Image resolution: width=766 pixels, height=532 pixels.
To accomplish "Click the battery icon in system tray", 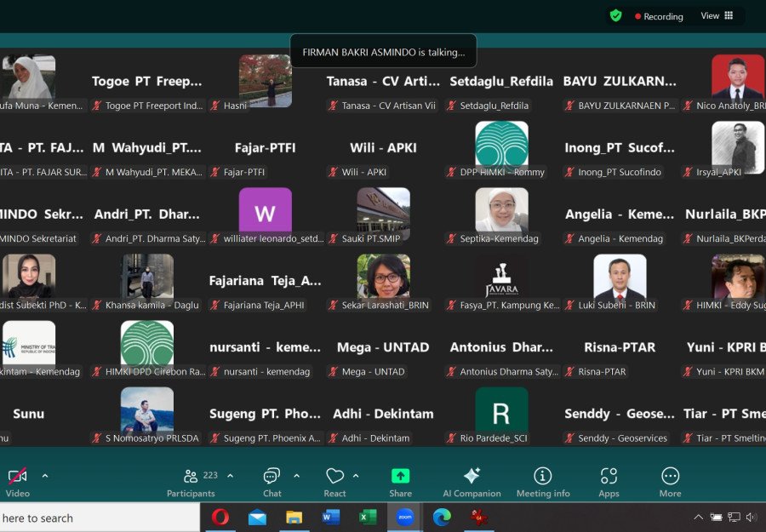I will (716, 517).
